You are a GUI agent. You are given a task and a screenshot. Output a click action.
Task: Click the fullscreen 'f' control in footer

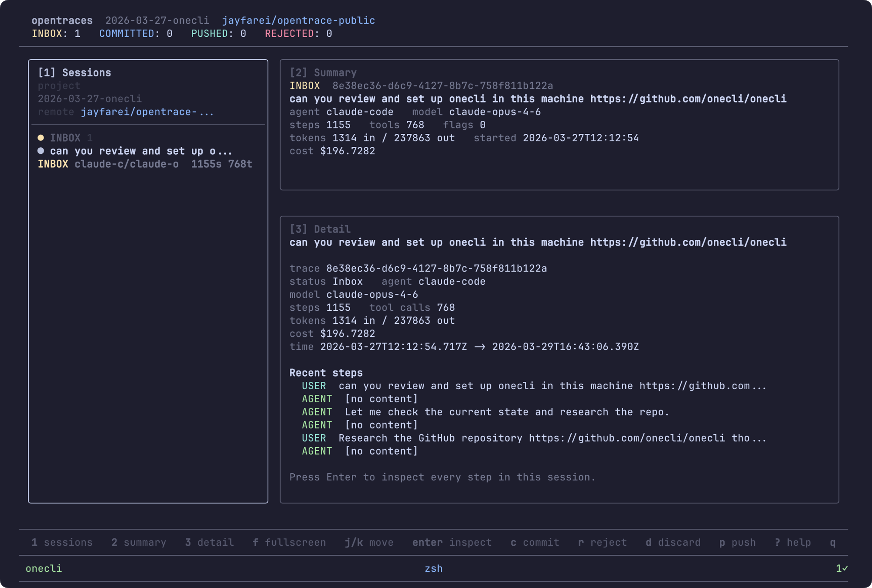[289, 542]
